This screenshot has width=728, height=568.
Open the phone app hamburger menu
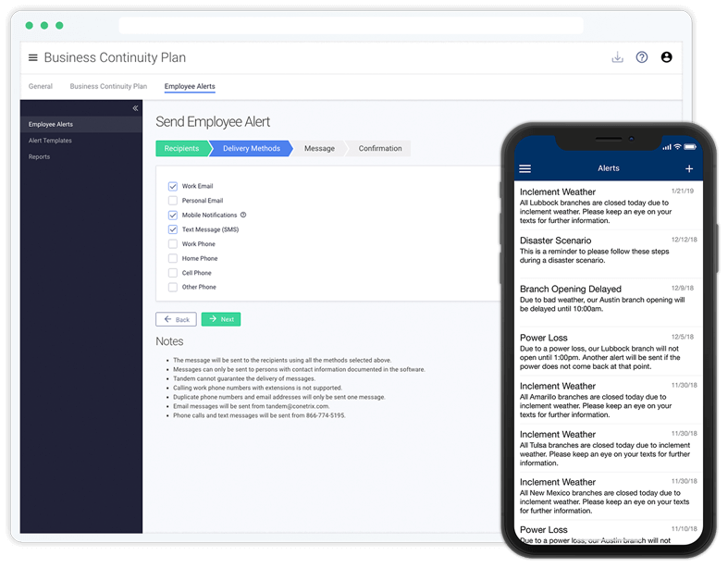525,168
